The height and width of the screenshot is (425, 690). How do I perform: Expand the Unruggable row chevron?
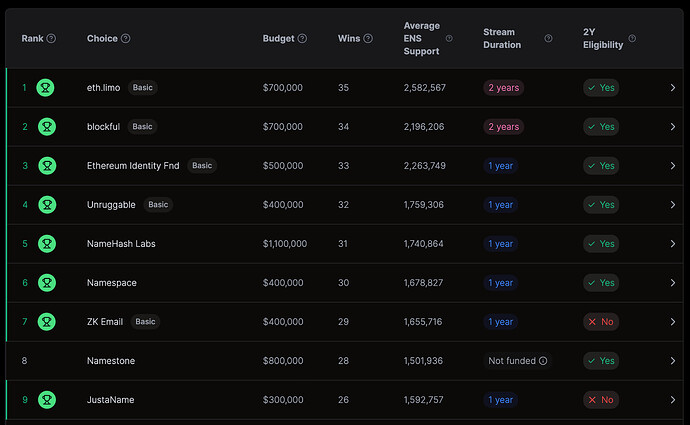[672, 205]
